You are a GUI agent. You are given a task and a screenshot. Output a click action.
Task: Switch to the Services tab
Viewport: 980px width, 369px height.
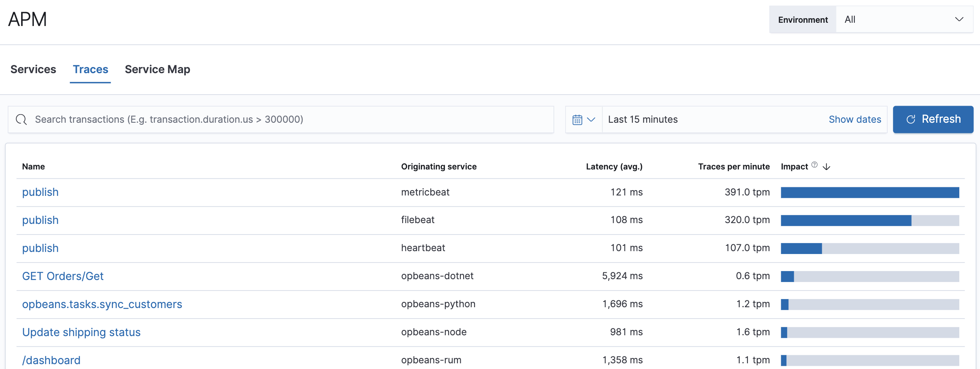(x=33, y=69)
